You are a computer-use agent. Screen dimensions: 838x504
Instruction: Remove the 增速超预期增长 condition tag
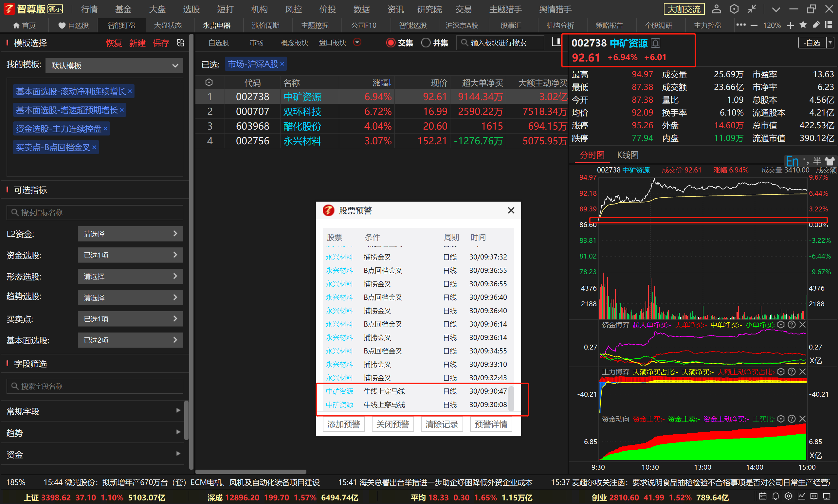click(x=121, y=110)
